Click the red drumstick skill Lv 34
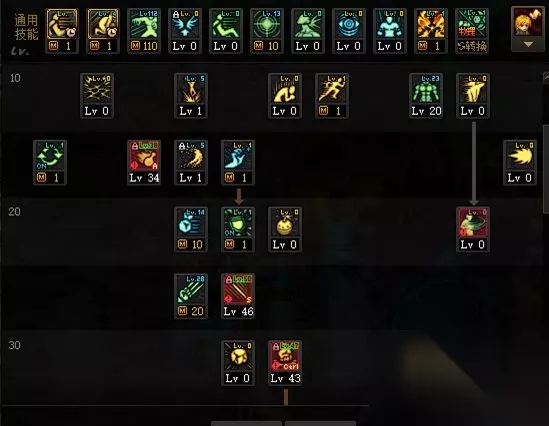This screenshot has height=426, width=549. point(144,162)
